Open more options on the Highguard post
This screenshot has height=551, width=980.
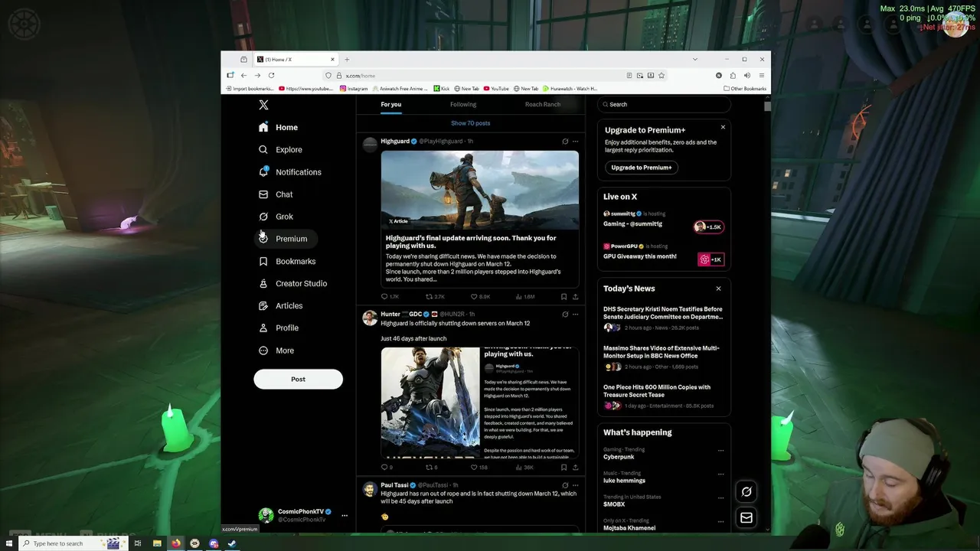coord(576,142)
